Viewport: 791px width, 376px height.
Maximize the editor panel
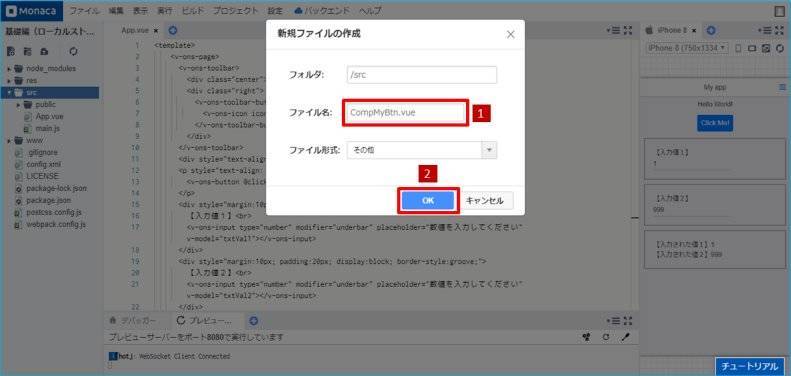coord(628,30)
